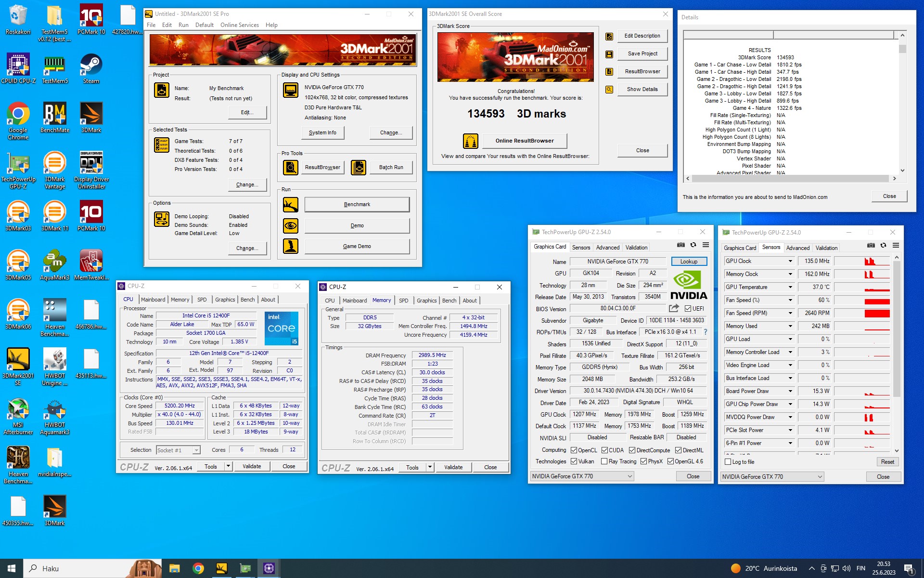
Task: Click the GPU-Z Sensors vertical scrollbar
Action: pyautogui.click(x=897, y=355)
